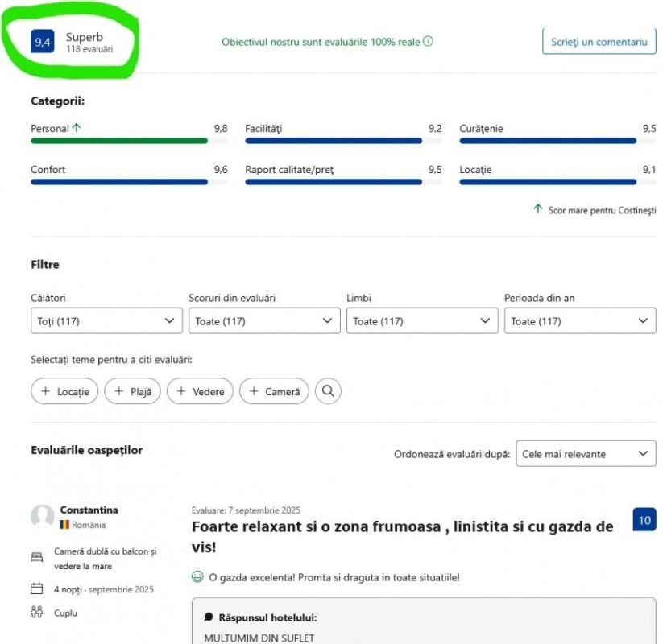Screen dimensions: 663x644
Task: Click the green smiley face icon
Action: pyautogui.click(x=197, y=576)
